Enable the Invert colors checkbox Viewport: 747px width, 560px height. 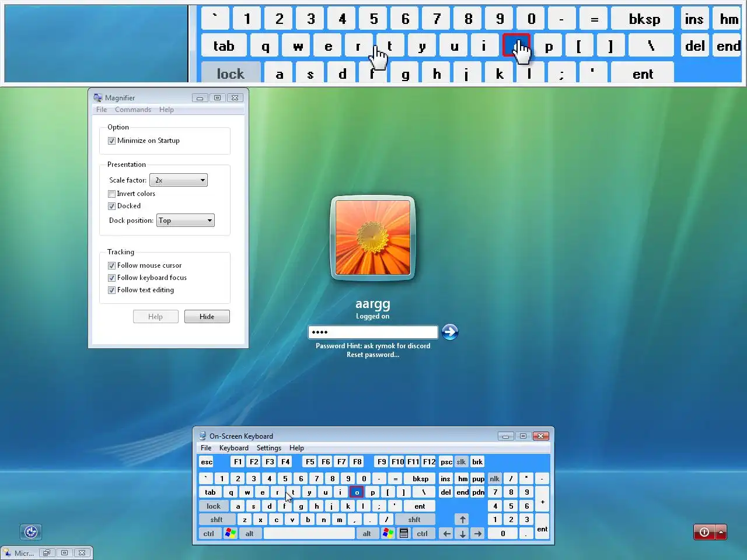point(111,194)
